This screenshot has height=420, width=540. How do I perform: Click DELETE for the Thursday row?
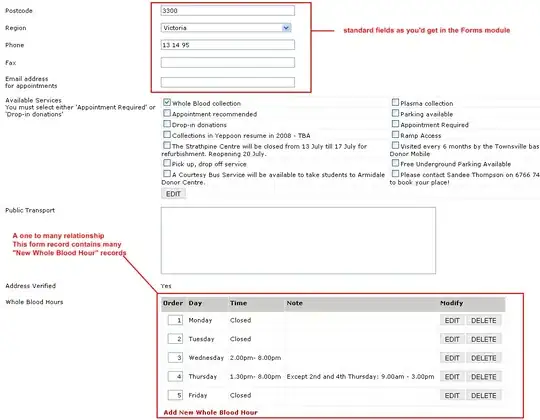click(x=484, y=377)
